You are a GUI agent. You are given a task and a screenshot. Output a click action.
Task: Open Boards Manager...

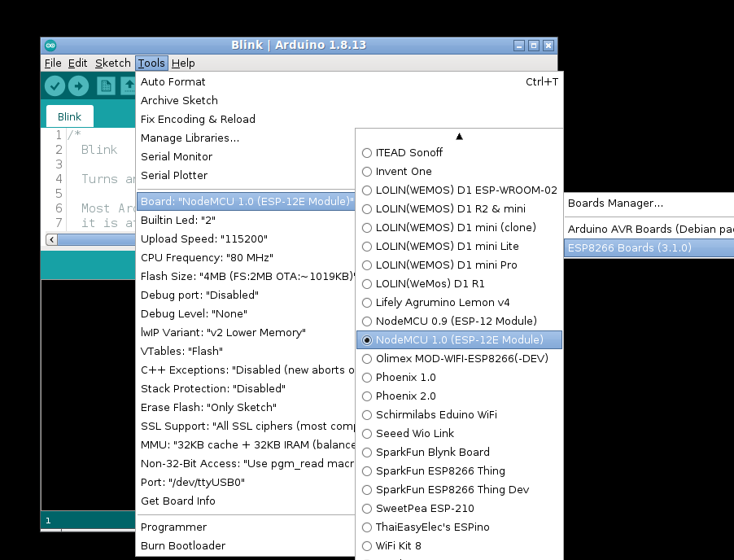click(x=649, y=203)
